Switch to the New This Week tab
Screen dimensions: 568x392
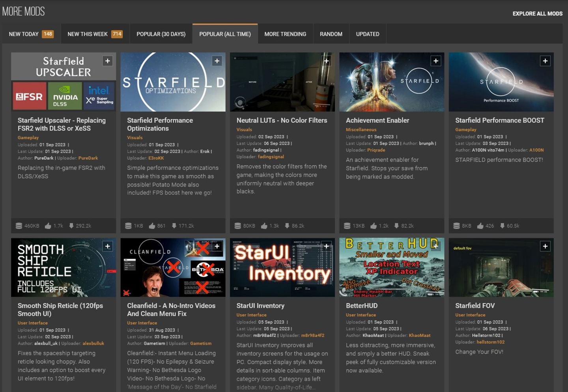click(95, 34)
